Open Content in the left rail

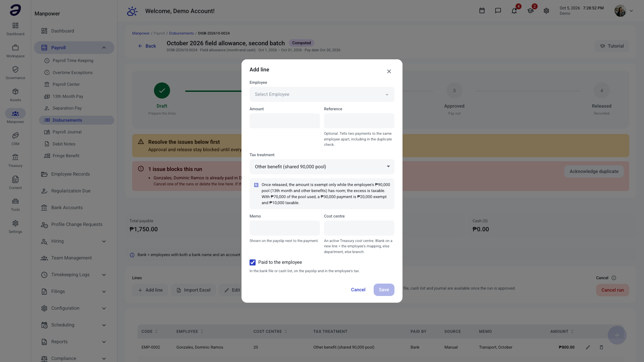pyautogui.click(x=15, y=183)
